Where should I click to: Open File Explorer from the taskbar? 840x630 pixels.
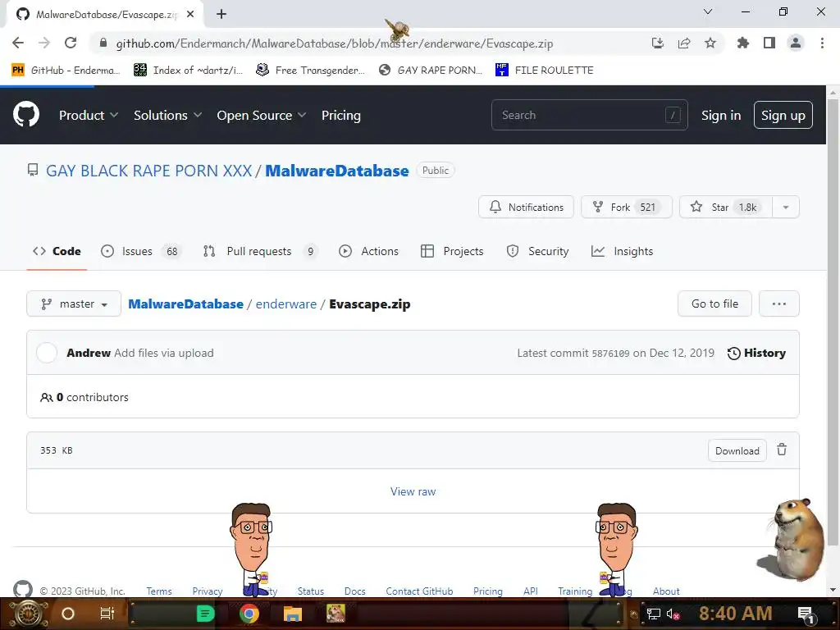pos(293,614)
